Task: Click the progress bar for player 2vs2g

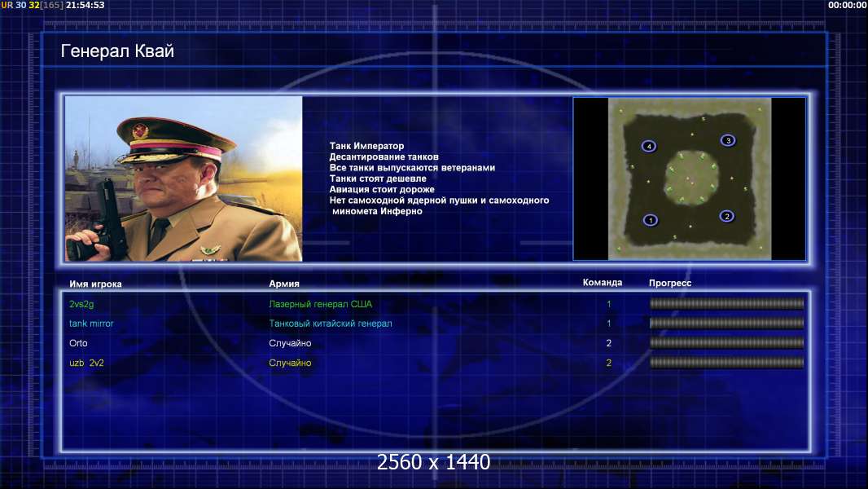Action: [x=726, y=303]
